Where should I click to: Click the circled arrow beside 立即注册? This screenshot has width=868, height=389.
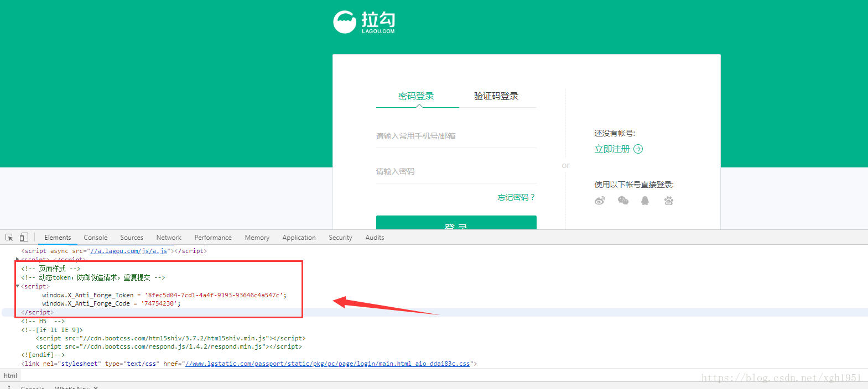638,149
